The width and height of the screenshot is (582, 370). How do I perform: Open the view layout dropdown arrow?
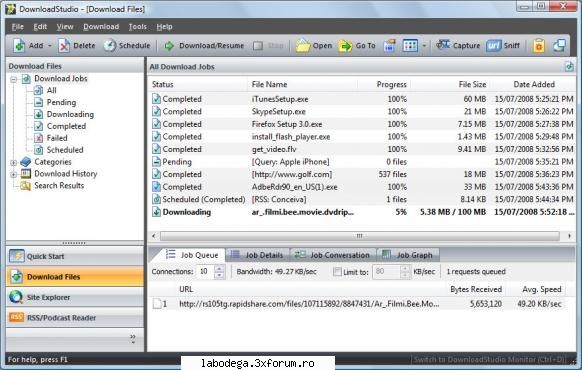[x=424, y=46]
